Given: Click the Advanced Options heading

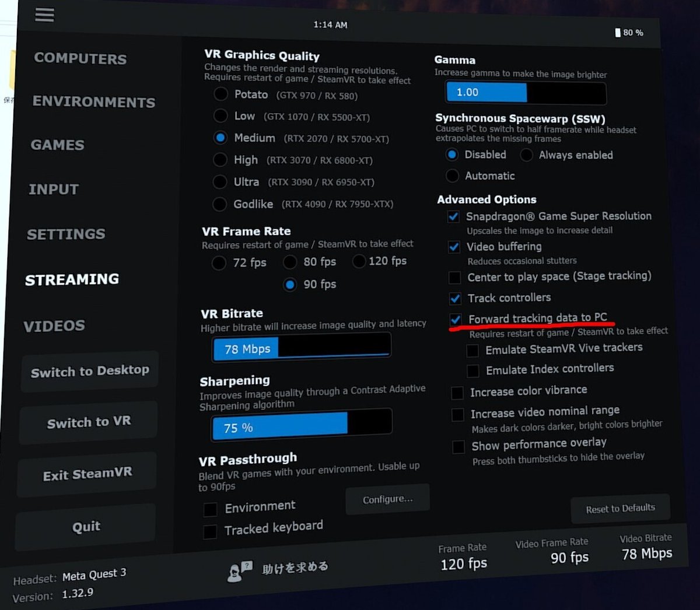Looking at the screenshot, I should tap(487, 199).
